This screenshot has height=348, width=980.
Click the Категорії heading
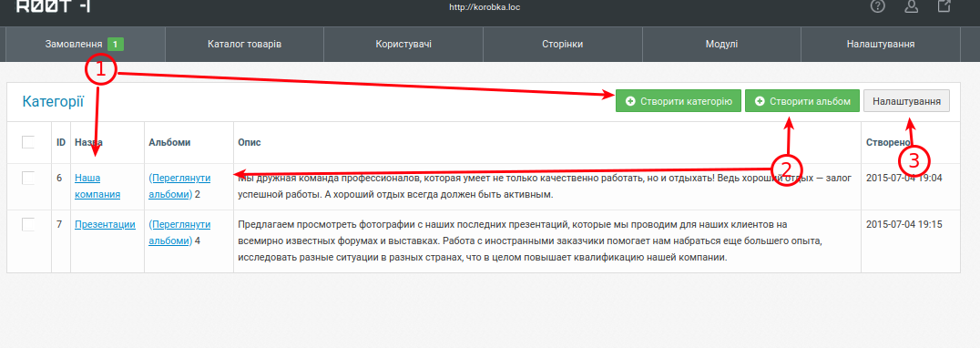click(53, 101)
